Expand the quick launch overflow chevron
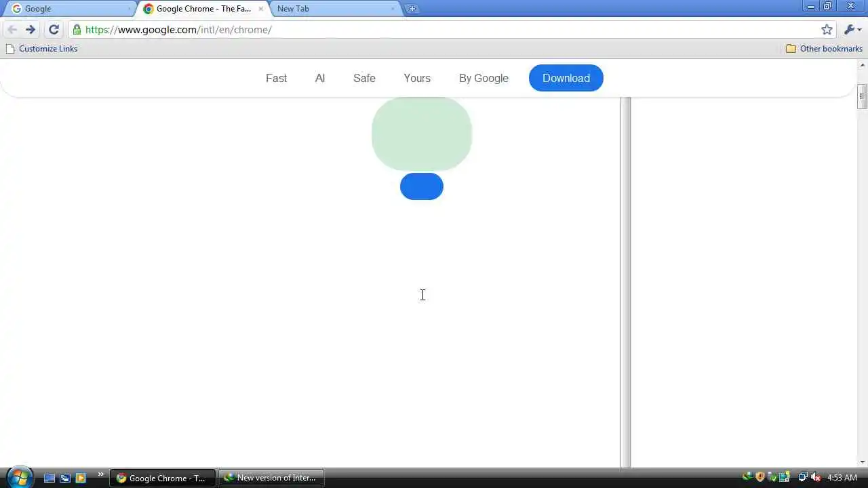The width and height of the screenshot is (868, 488). point(101,474)
